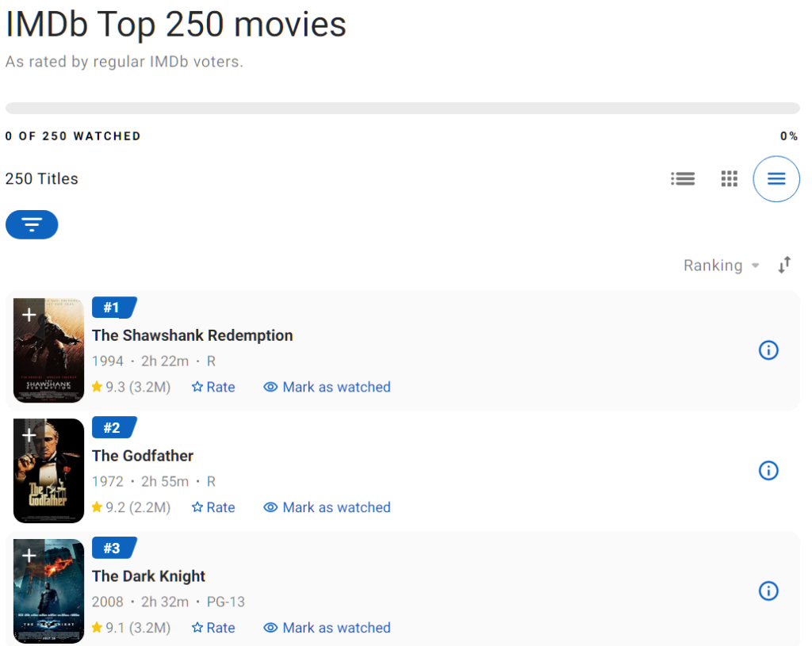
Task: Switch to detailed list view icon
Action: pos(683,179)
